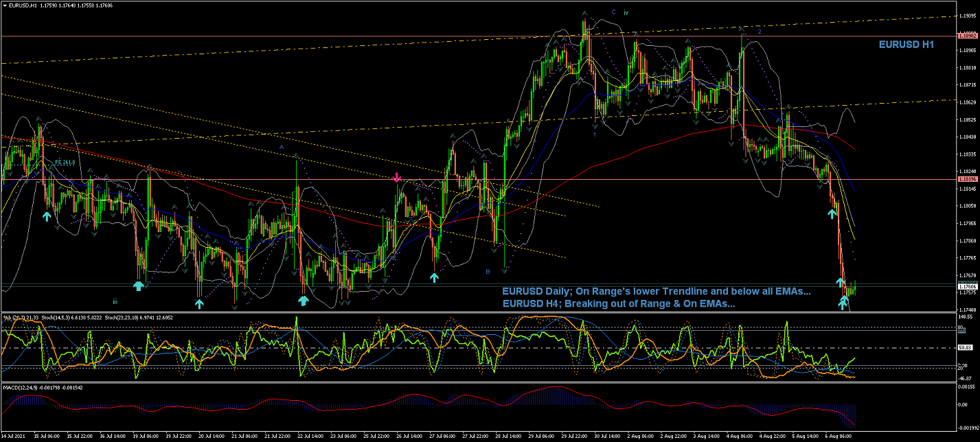980x442 pixels.
Task: Click the cyan wave label iv
Action: [626, 12]
